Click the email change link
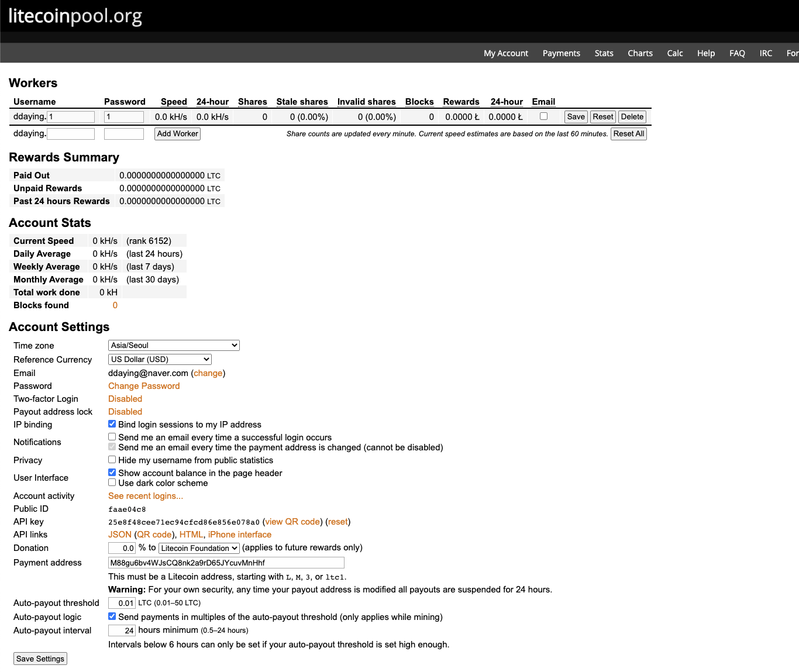 point(208,373)
